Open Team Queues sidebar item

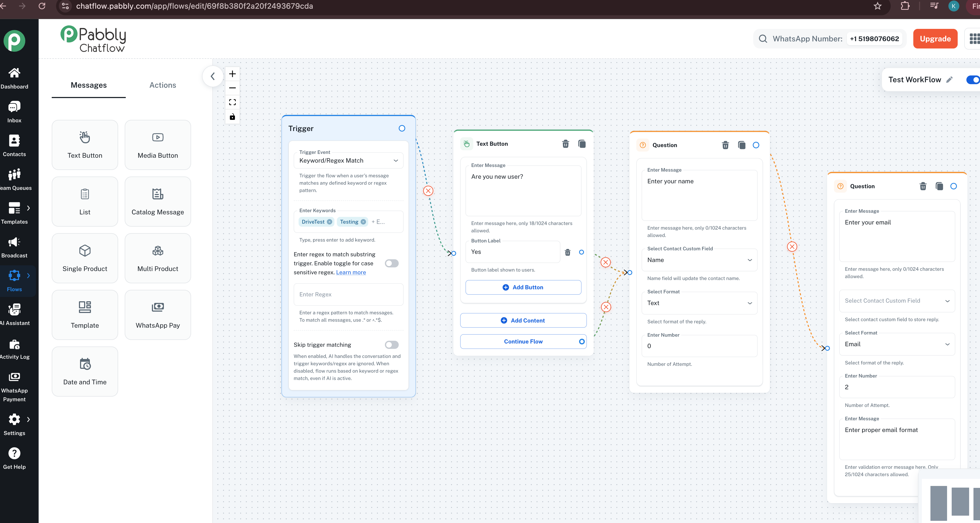pos(14,180)
